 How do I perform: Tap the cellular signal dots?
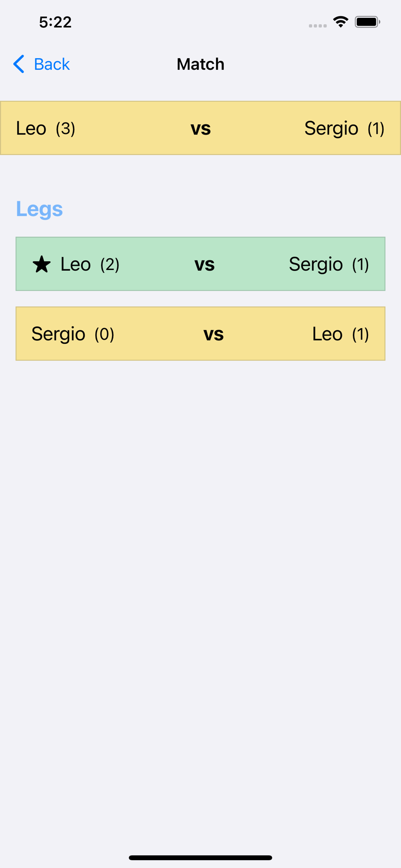[318, 26]
